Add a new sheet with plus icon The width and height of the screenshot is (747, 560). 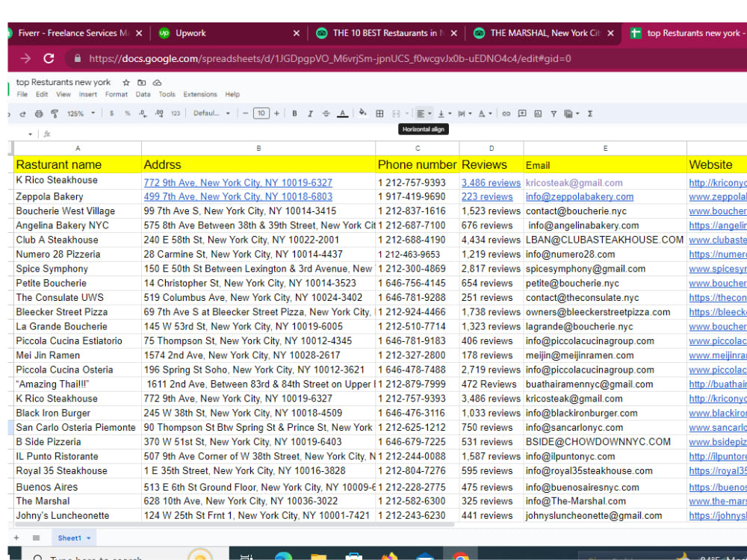(16, 538)
